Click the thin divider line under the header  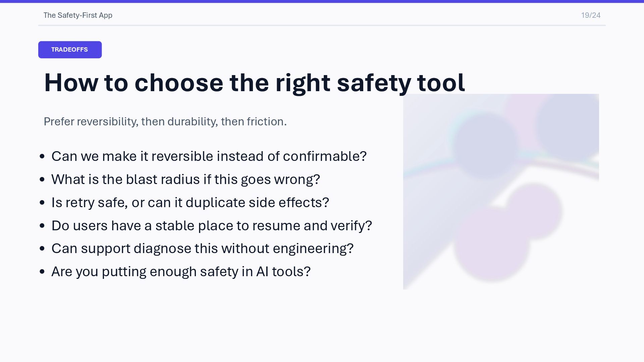pos(322,25)
